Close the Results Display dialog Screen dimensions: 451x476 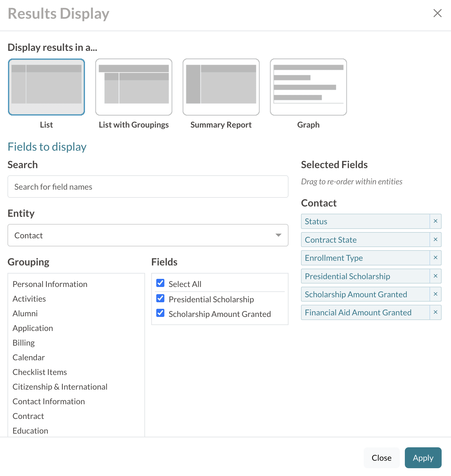[x=438, y=13]
